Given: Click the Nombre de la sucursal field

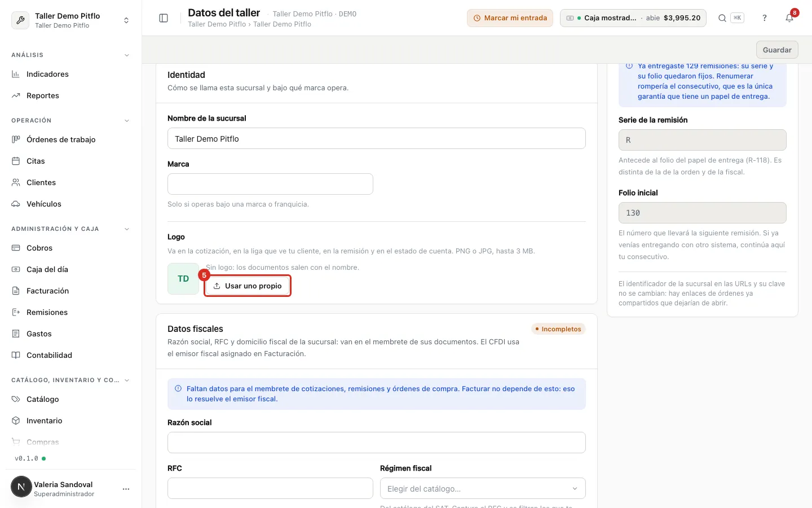Looking at the screenshot, I should [377, 138].
